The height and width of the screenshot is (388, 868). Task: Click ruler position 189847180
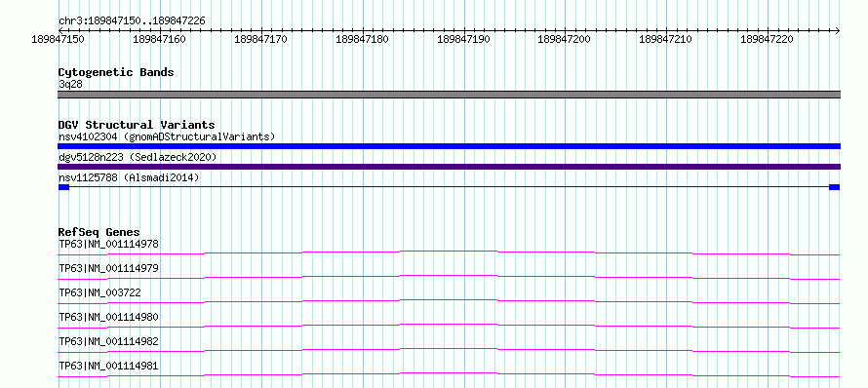[362, 39]
